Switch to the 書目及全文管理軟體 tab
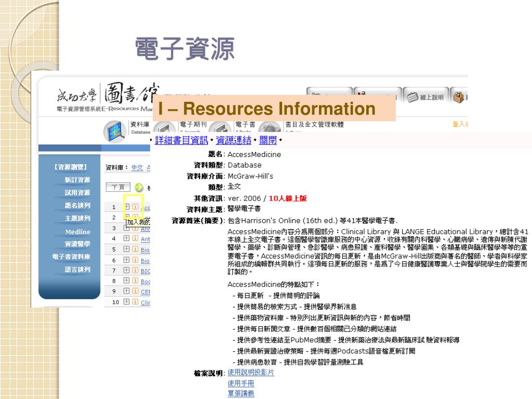The width and height of the screenshot is (532, 399). coord(314,125)
